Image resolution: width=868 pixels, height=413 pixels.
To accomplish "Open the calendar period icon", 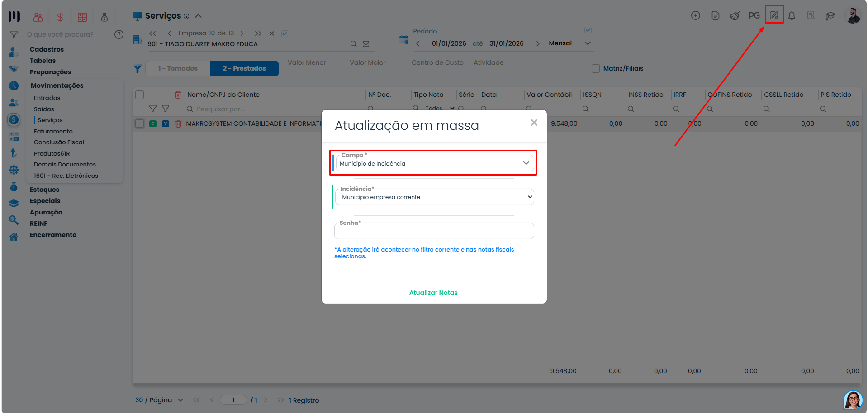I will pyautogui.click(x=403, y=39).
